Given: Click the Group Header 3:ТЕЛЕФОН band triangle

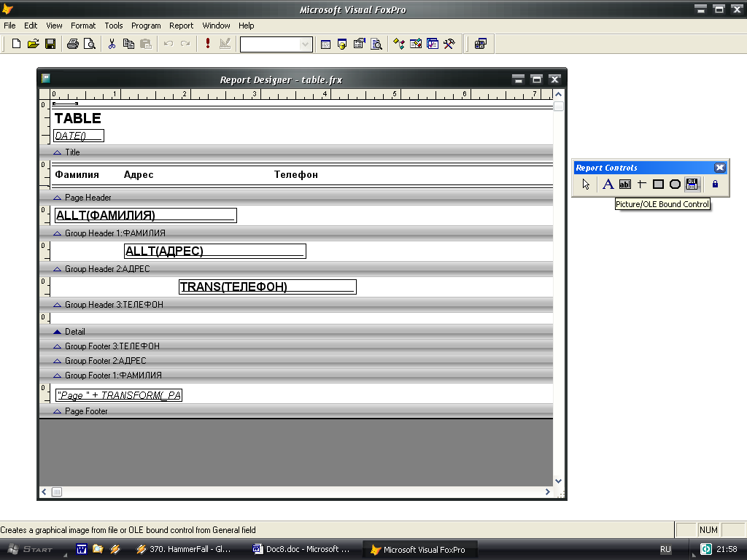Looking at the screenshot, I should 57,305.
